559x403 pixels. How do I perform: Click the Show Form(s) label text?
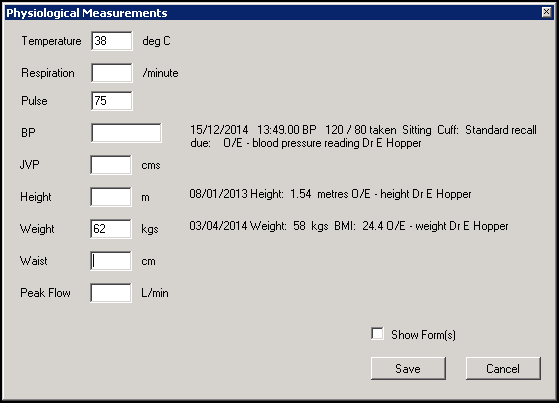(423, 335)
